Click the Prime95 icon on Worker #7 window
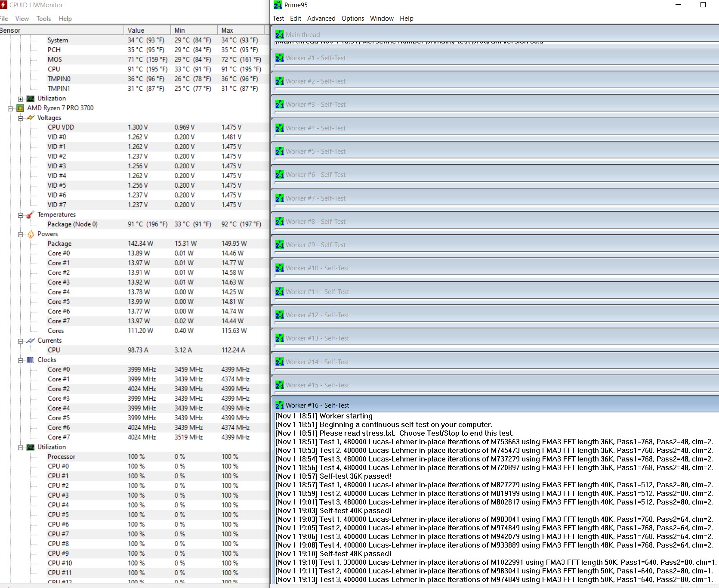Image resolution: width=719 pixels, height=588 pixels. (280, 198)
